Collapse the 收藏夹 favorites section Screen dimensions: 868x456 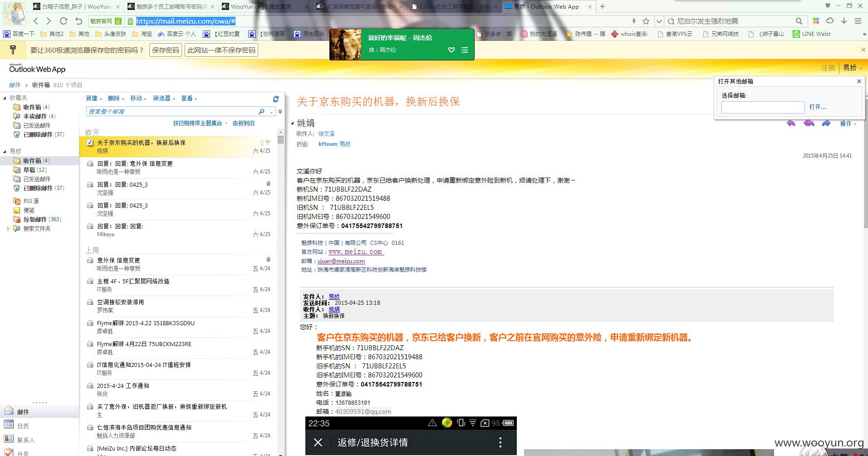click(x=5, y=98)
